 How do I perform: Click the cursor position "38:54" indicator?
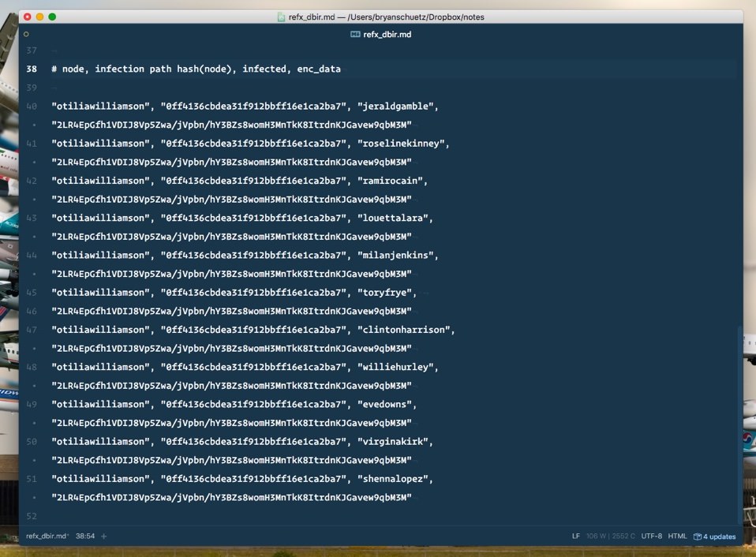[85, 536]
